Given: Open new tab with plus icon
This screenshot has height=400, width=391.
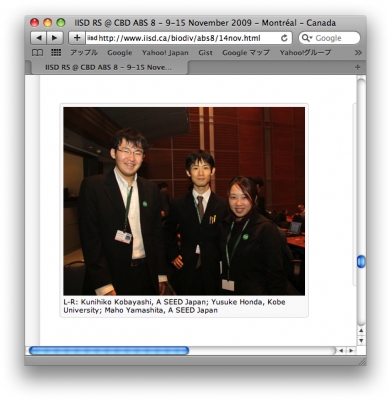Looking at the screenshot, I should point(358,67).
